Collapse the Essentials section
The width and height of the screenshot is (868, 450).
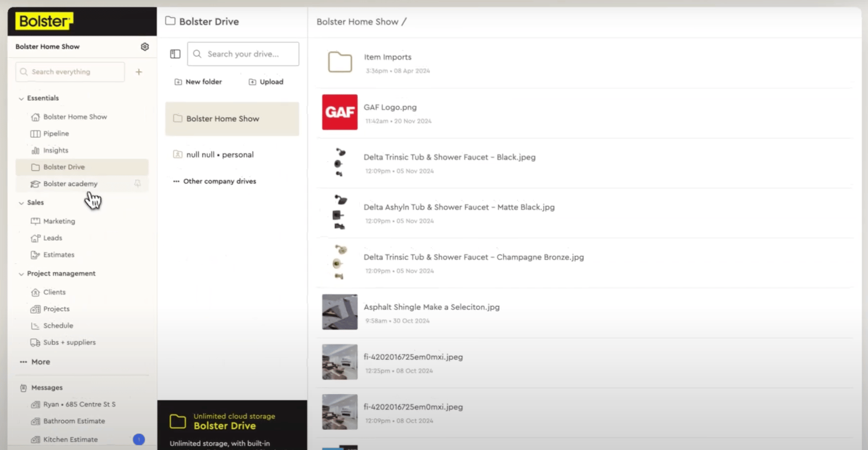pos(21,98)
